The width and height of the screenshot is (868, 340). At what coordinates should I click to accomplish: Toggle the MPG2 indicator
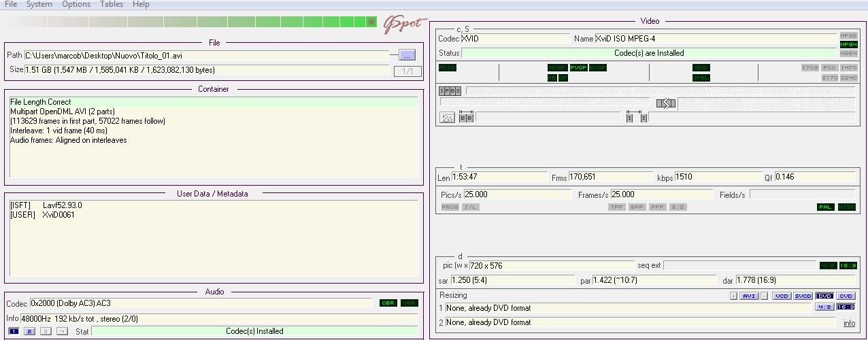pos(848,35)
